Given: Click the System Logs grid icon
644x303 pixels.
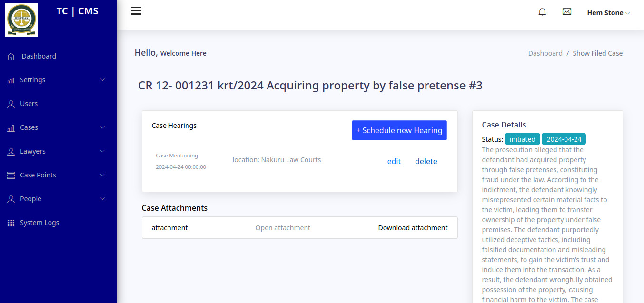Looking at the screenshot, I should pos(11,223).
